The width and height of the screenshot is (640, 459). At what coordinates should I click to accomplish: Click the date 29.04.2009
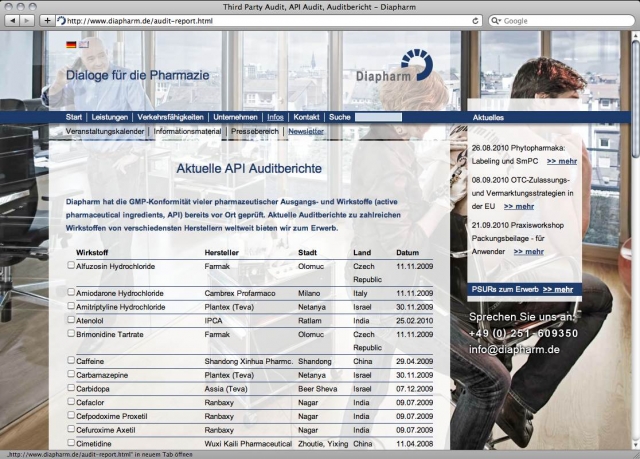click(414, 361)
